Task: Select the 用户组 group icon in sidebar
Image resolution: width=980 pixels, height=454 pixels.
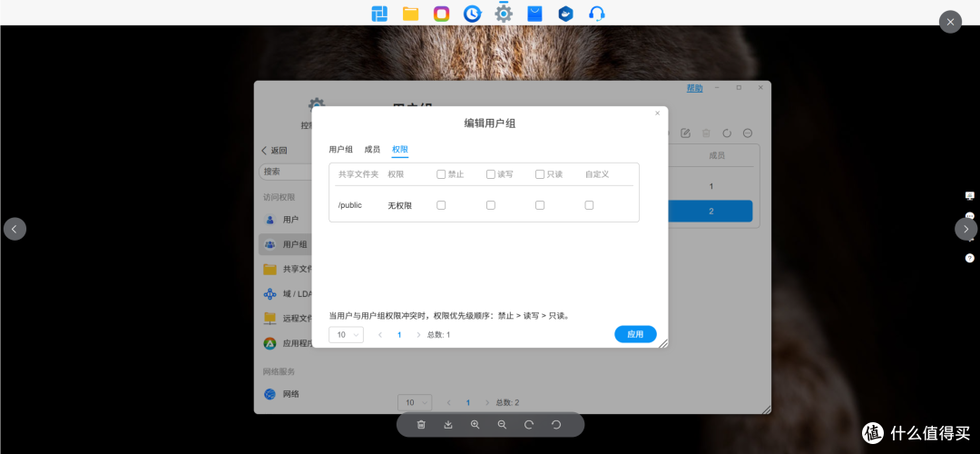Action: pyautogui.click(x=270, y=244)
